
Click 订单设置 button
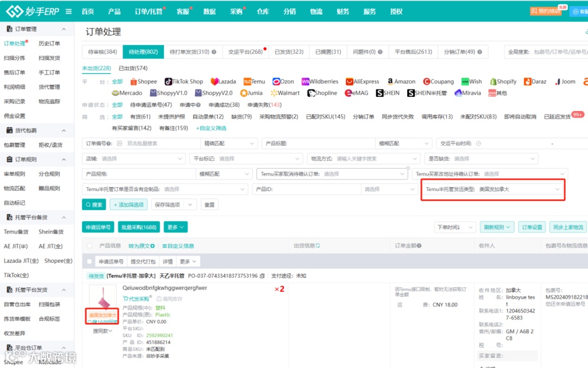click(532, 228)
